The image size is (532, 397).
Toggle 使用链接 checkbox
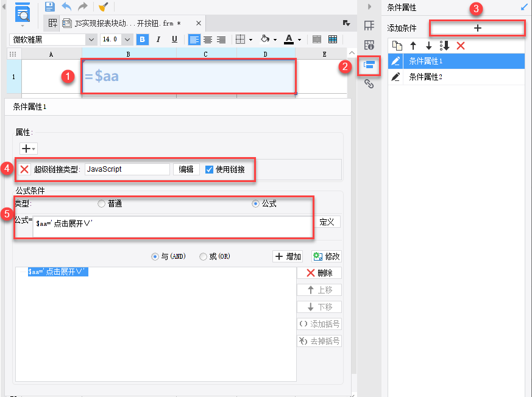(210, 169)
